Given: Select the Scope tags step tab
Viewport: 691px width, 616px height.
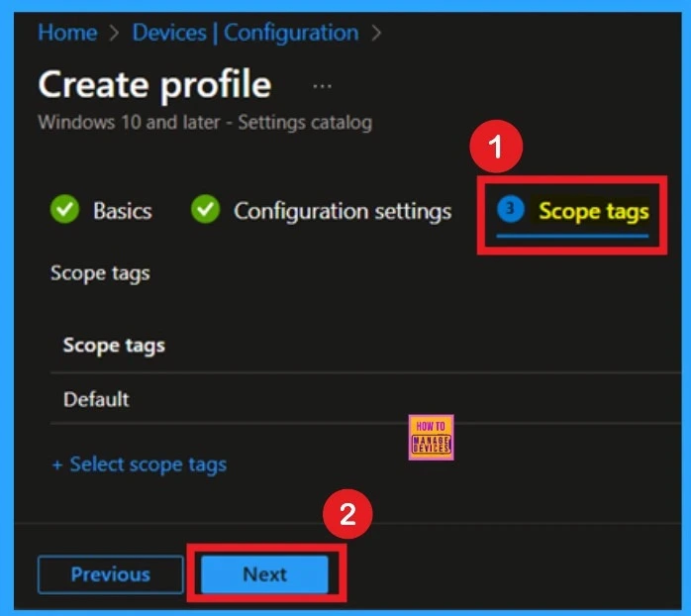Looking at the screenshot, I should 593,211.
